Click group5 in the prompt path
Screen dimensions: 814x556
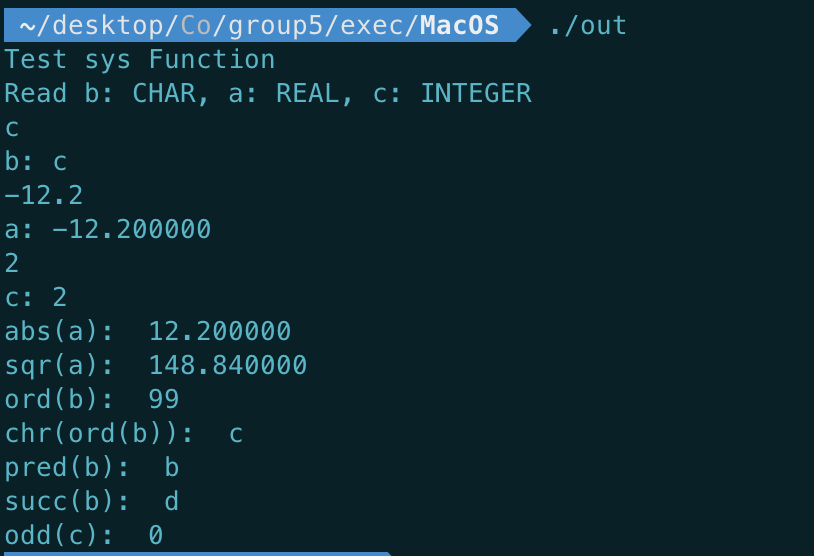pos(276,26)
